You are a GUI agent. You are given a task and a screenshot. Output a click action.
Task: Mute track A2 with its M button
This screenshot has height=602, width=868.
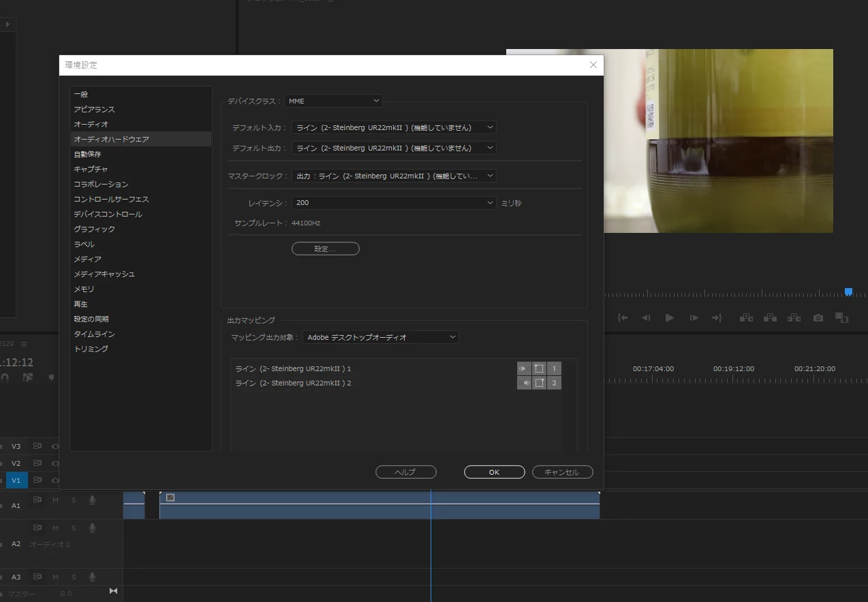pos(56,528)
